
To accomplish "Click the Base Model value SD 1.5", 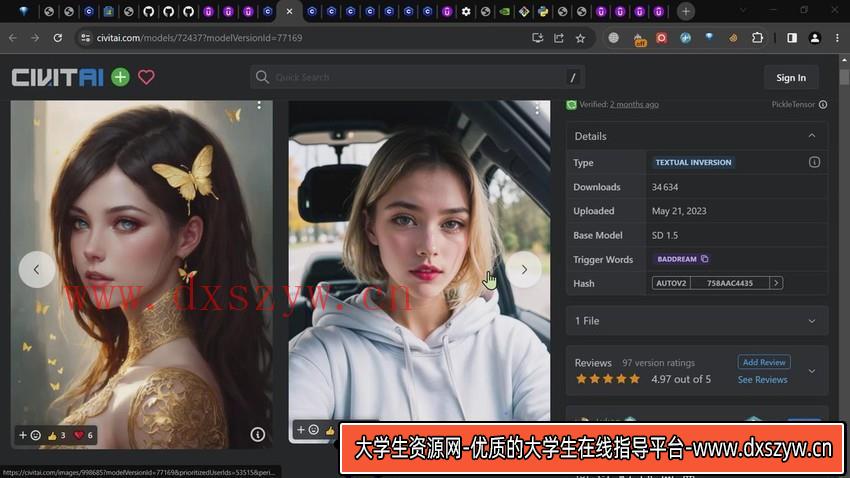I will coord(665,235).
